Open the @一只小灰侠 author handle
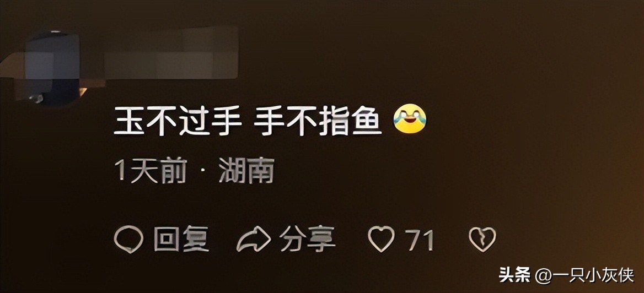 (x=584, y=275)
